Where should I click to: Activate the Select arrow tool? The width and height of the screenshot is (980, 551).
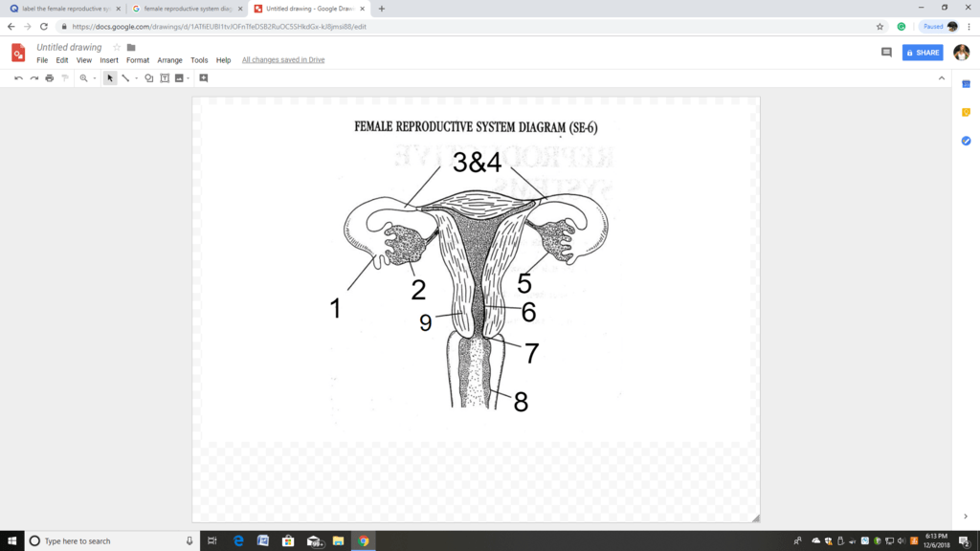110,78
